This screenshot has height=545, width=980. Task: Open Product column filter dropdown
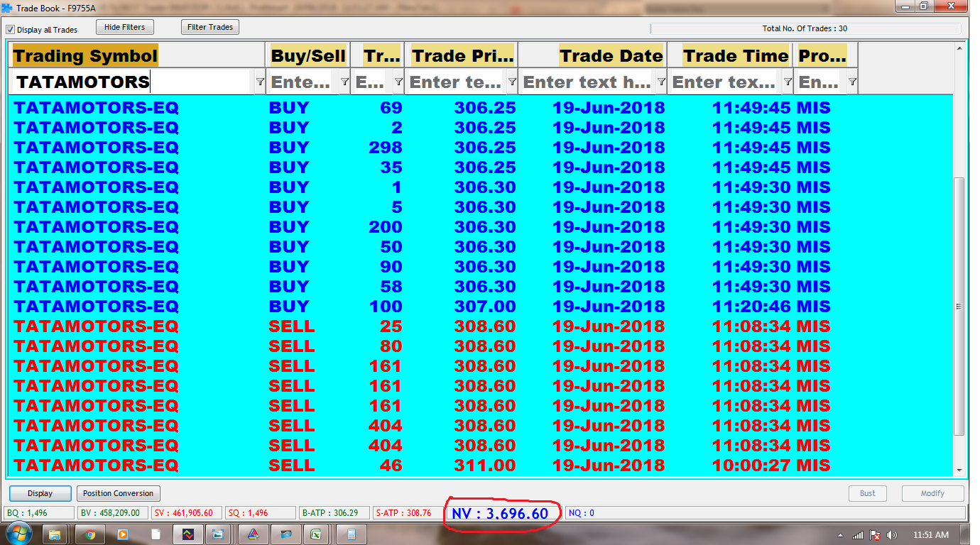coord(852,82)
